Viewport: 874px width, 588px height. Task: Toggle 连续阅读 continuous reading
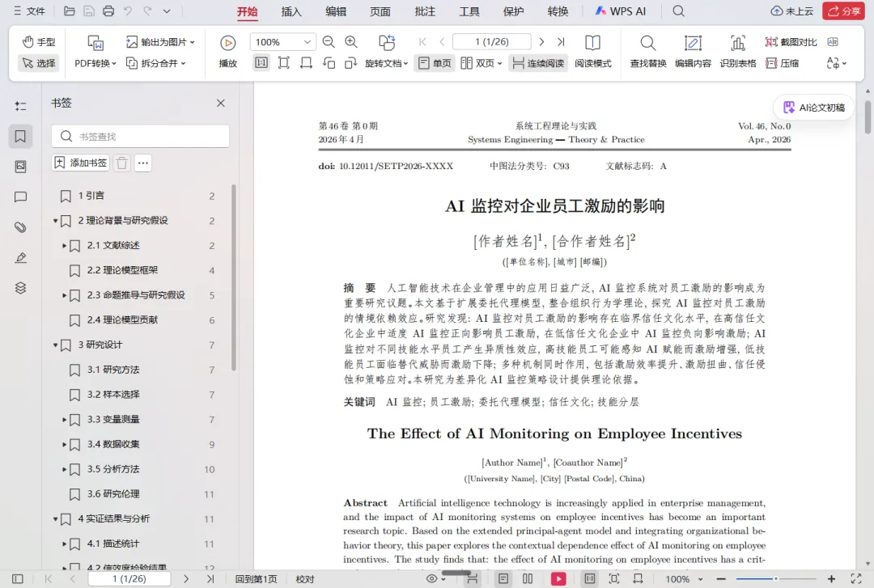[x=538, y=63]
